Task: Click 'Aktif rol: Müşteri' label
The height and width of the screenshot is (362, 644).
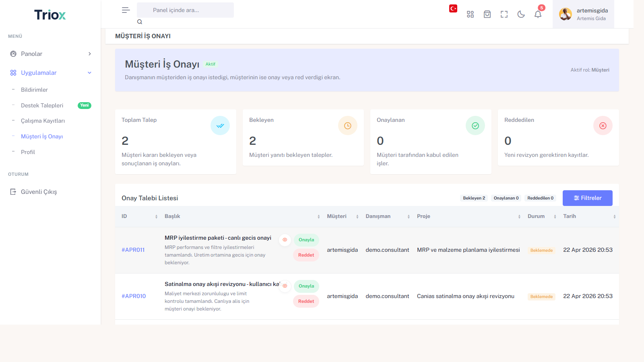Action: (x=590, y=70)
